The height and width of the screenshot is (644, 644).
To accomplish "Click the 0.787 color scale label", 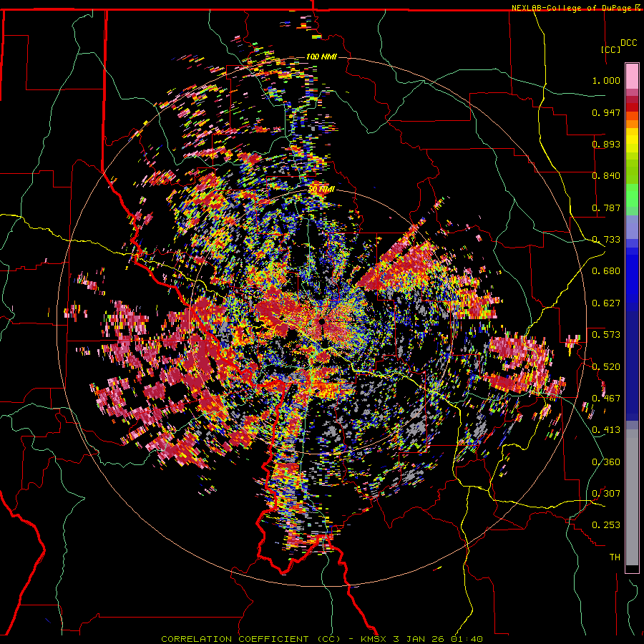I will click(606, 208).
